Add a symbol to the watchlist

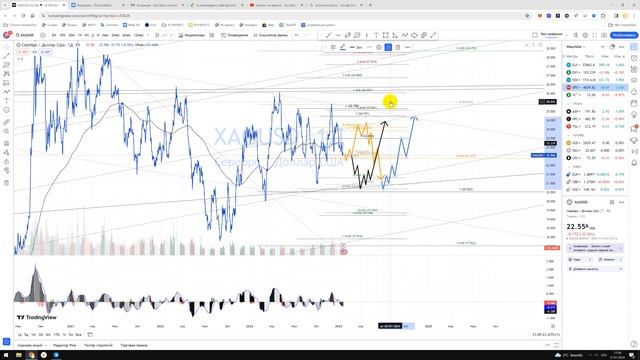[x=603, y=47]
